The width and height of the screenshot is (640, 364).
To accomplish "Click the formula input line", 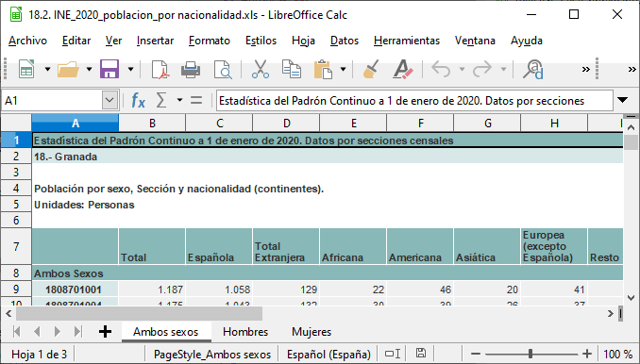I will (414, 100).
